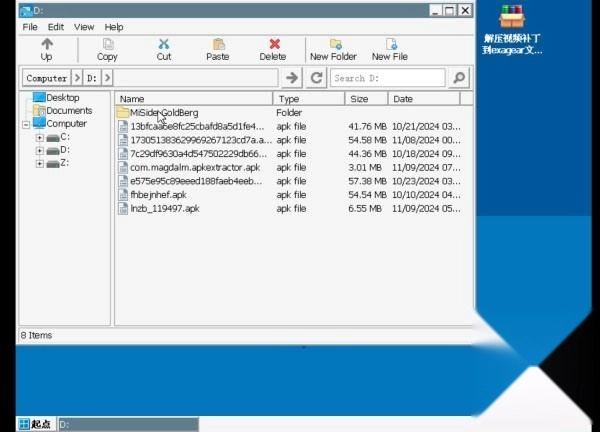Click inside the Search D: field

click(x=387, y=77)
